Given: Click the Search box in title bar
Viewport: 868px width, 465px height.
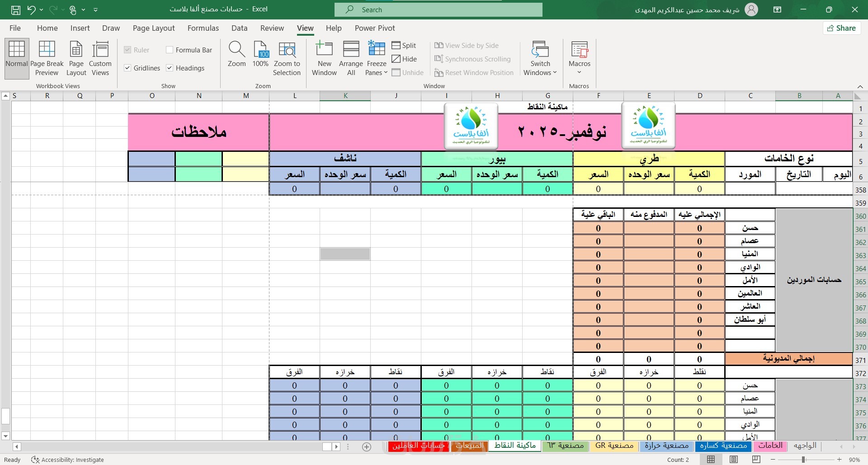Looking at the screenshot, I should pyautogui.click(x=438, y=9).
